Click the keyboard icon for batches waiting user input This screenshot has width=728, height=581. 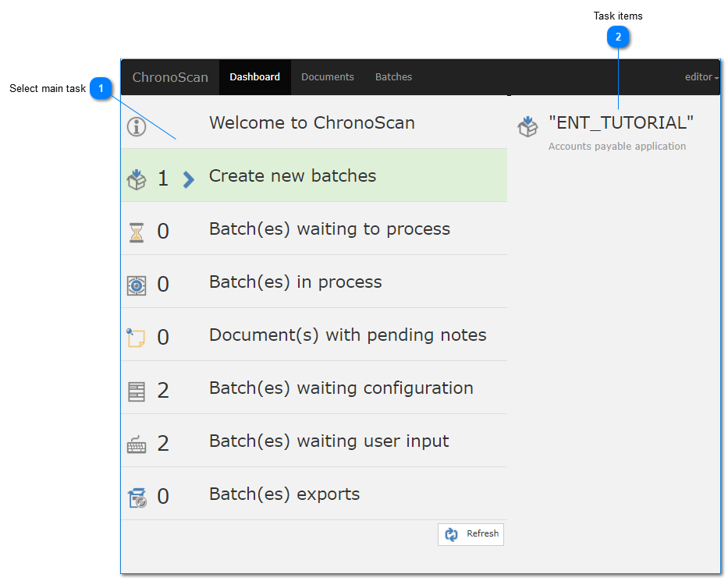137,445
